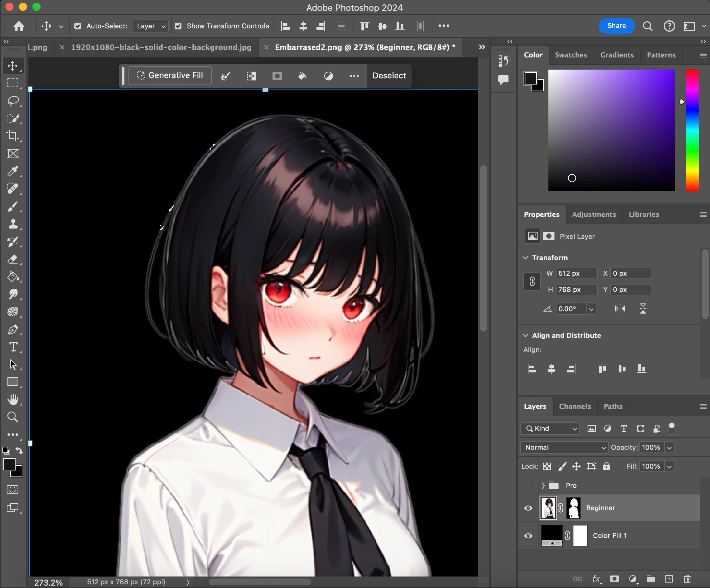Click the Generative Fill button
Screen dimensions: 710x588
coord(170,75)
